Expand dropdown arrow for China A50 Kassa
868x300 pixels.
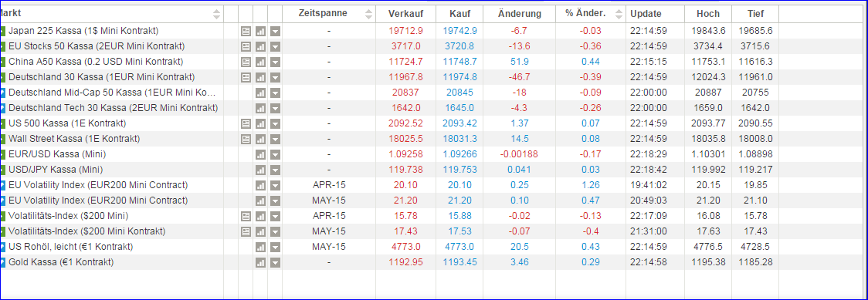coord(275,62)
